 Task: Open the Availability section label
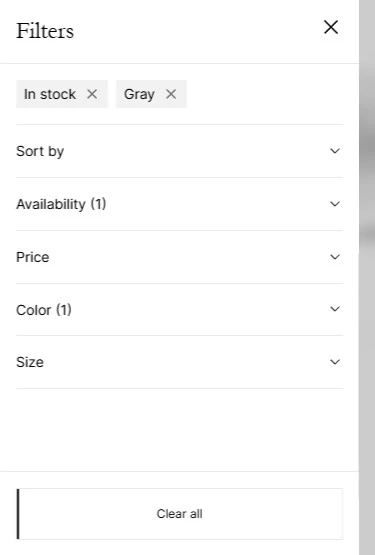[x=51, y=204]
